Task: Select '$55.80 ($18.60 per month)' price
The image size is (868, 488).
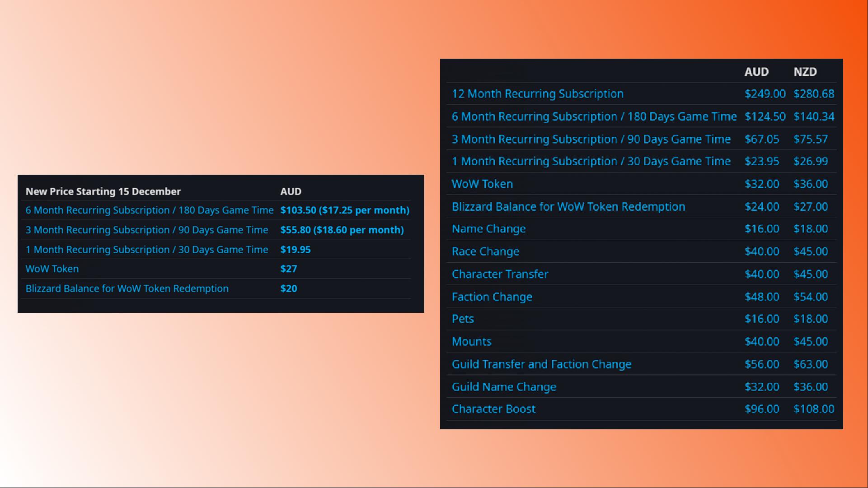Action: coord(342,230)
